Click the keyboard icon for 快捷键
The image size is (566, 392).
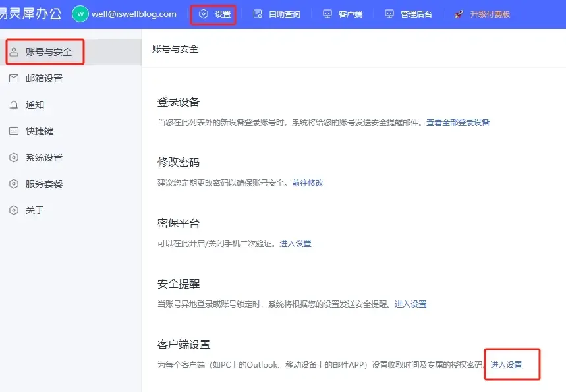[14, 131]
